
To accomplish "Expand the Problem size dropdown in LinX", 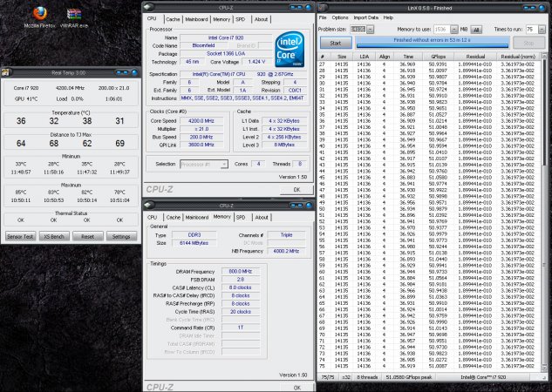I will coord(371,30).
